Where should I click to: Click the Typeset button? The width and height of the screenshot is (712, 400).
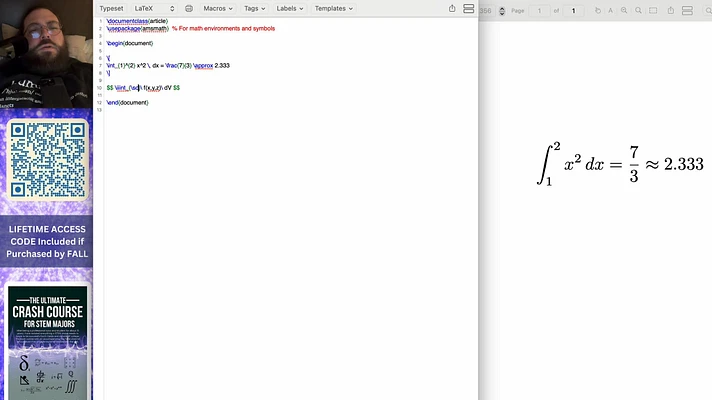[111, 9]
